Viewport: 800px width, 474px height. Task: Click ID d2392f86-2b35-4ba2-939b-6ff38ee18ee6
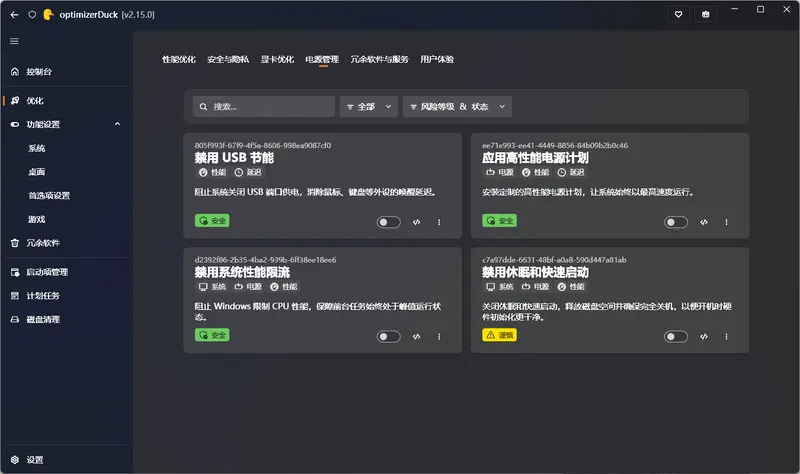265,260
